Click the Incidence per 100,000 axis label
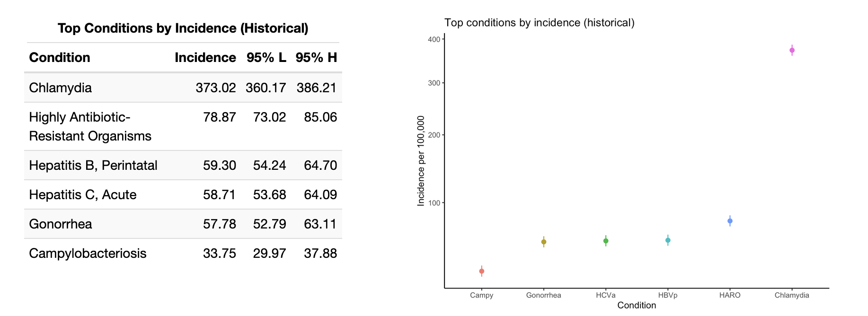868x316 pixels. click(421, 161)
